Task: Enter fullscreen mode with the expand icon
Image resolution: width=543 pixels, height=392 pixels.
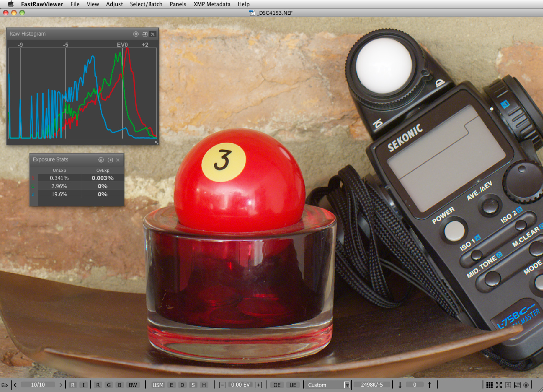Action: (x=499, y=385)
